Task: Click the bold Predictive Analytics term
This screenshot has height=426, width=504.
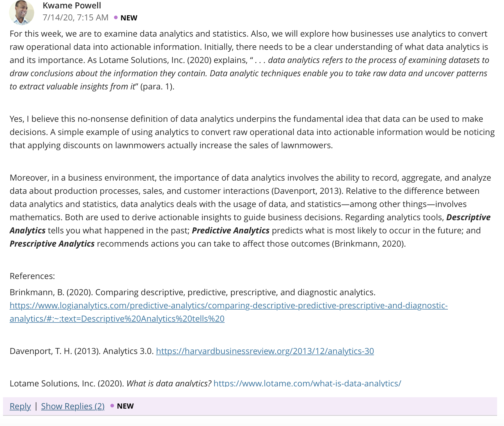Action: point(230,230)
